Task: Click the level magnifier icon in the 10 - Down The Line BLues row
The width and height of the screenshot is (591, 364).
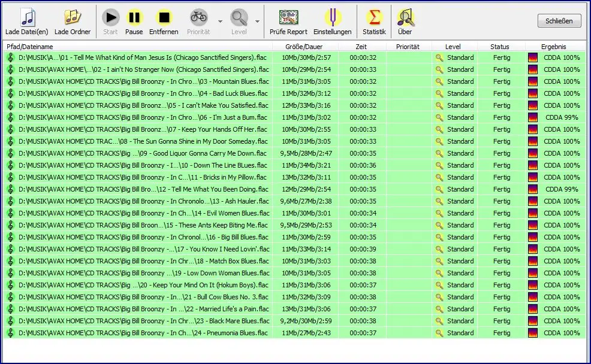Action: click(439, 166)
